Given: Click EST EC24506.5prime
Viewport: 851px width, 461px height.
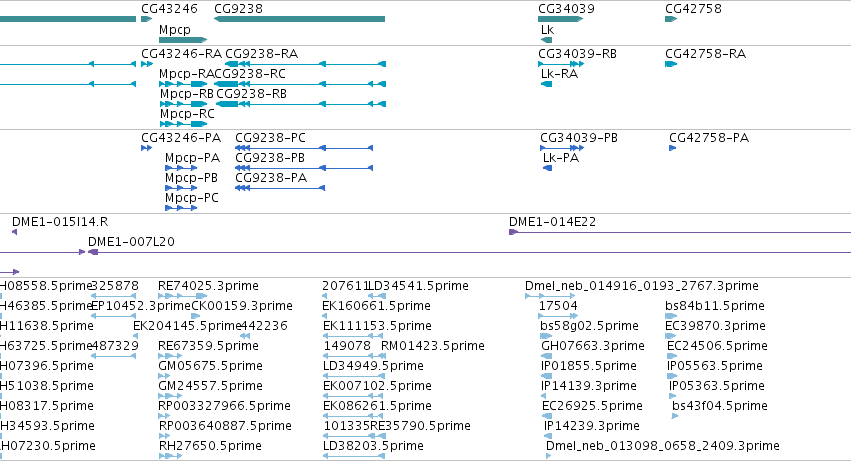Looking at the screenshot, I should point(717,346).
